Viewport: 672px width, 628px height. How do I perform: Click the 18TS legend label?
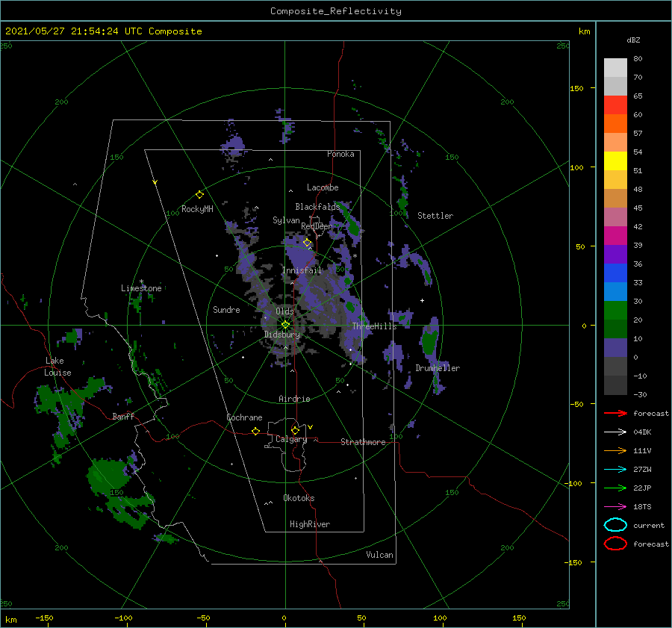click(642, 507)
